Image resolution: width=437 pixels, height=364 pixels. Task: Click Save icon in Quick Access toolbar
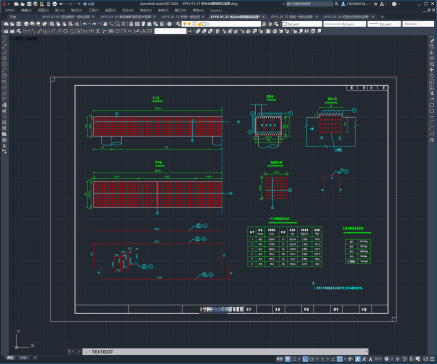[x=29, y=4]
